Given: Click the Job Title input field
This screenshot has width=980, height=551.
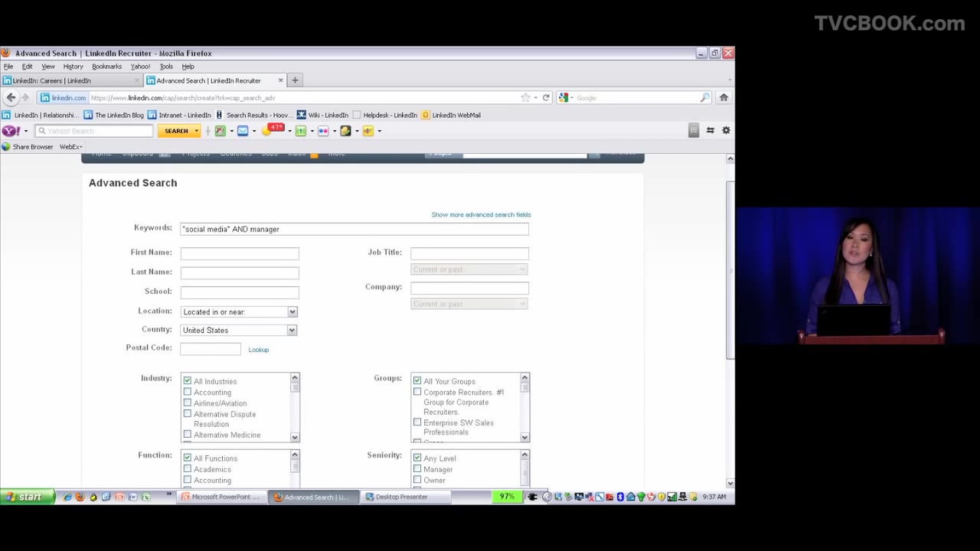Looking at the screenshot, I should tap(469, 253).
